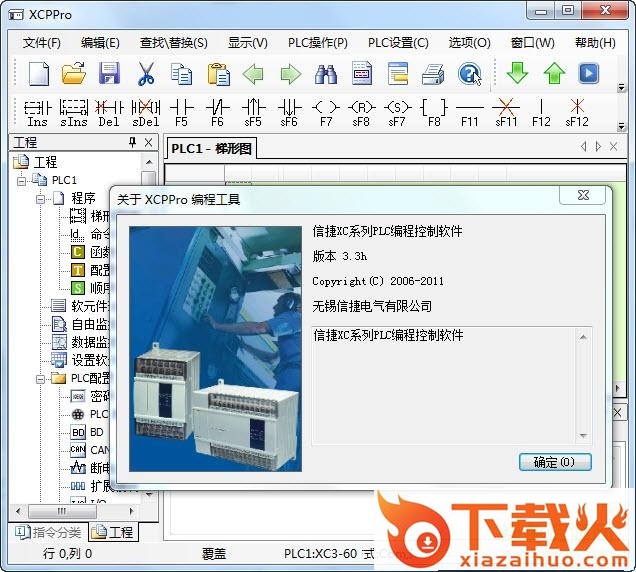Open the PLC设置(C) menu
Image resolution: width=636 pixels, height=572 pixels.
point(398,43)
